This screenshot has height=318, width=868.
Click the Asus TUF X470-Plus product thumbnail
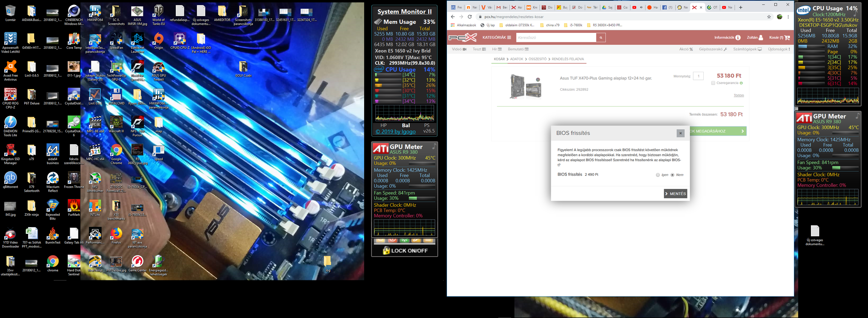tap(526, 86)
